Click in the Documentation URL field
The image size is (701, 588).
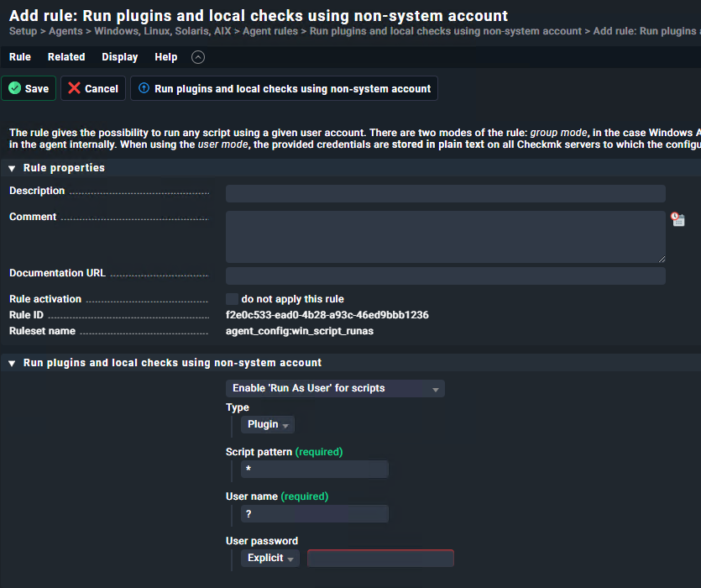(x=445, y=276)
